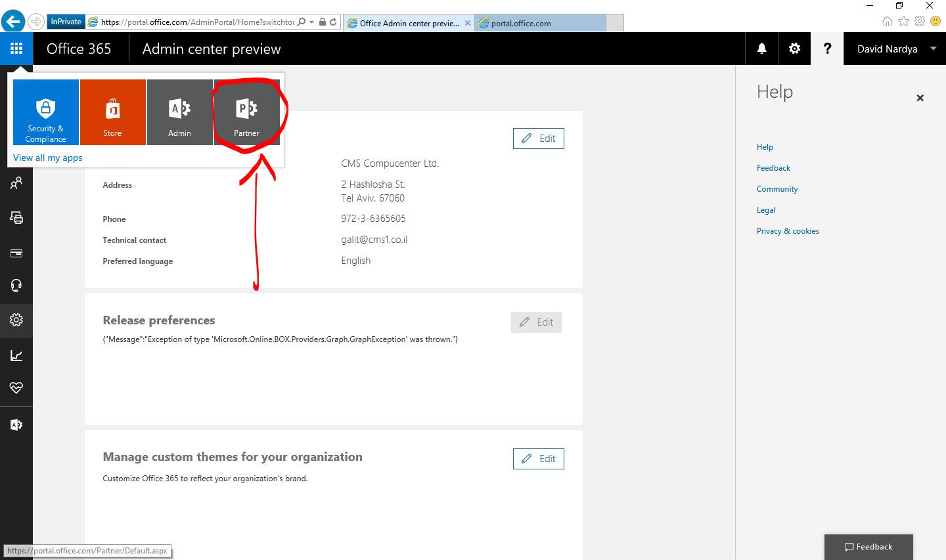Click the Feedback button at bottom right
Viewport: 946px width, 560px height.
pos(868,547)
